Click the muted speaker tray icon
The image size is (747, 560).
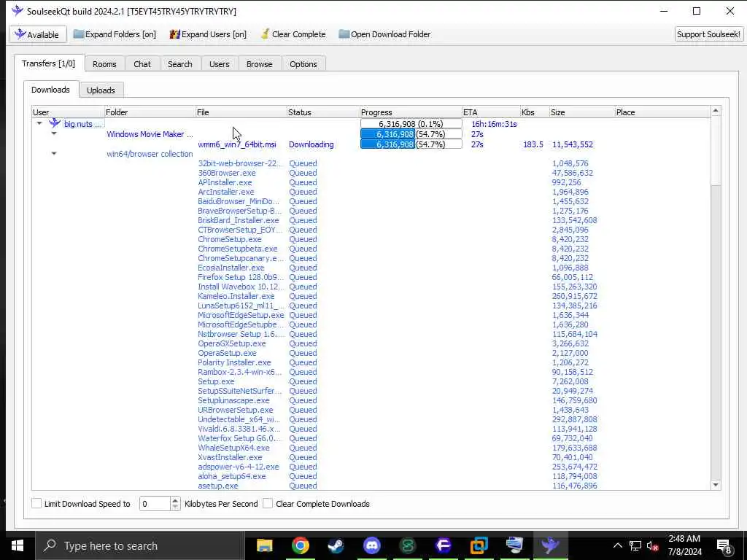[653, 546]
